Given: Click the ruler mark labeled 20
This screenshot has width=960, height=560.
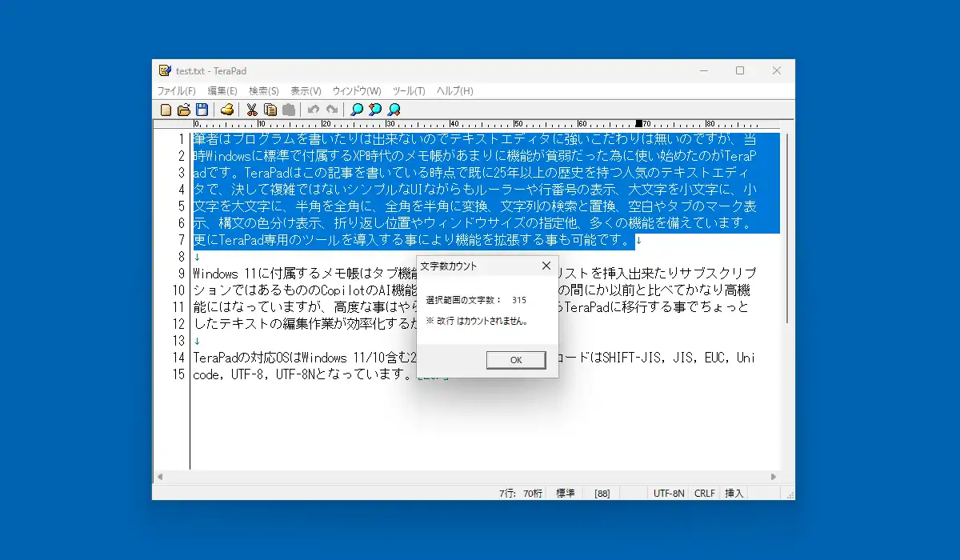Looking at the screenshot, I should (x=326, y=123).
